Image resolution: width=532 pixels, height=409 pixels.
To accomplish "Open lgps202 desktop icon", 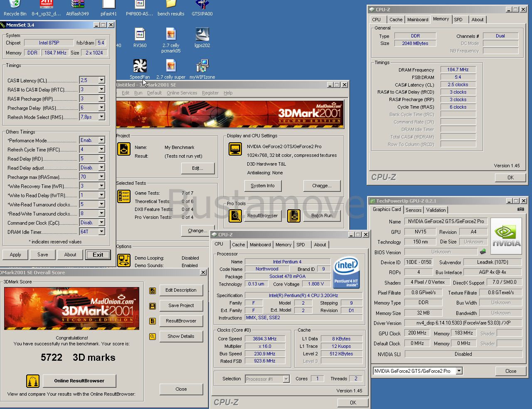I will click(x=202, y=37).
